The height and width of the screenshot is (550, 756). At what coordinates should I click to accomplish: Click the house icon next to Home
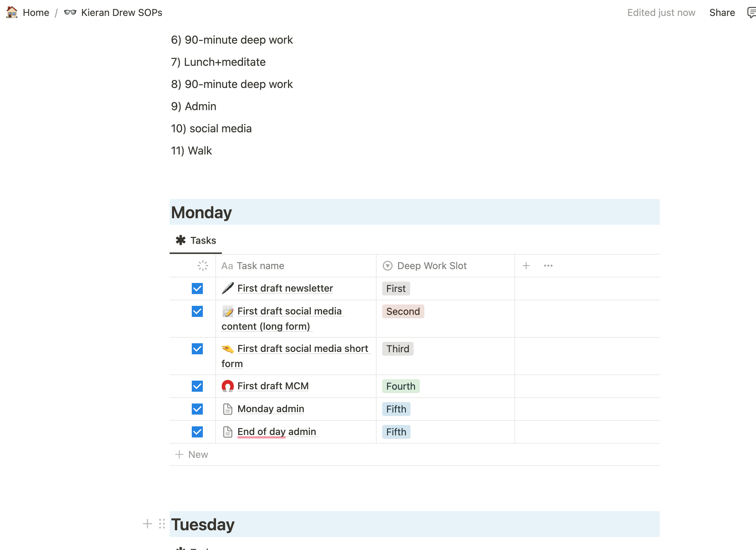12,12
